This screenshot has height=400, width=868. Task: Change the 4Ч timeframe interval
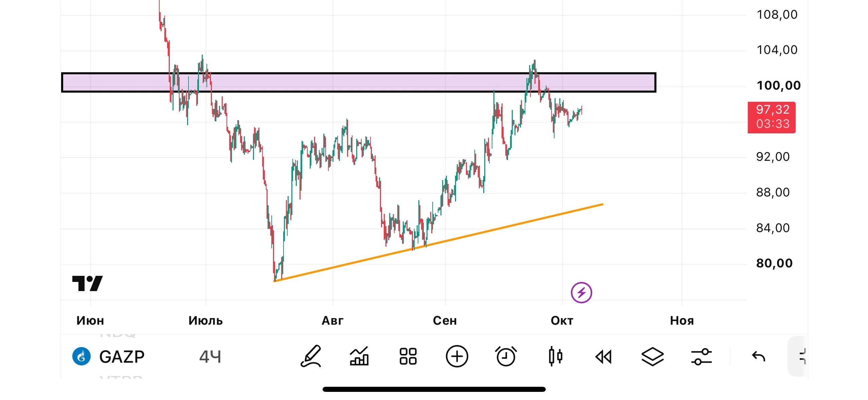click(210, 357)
